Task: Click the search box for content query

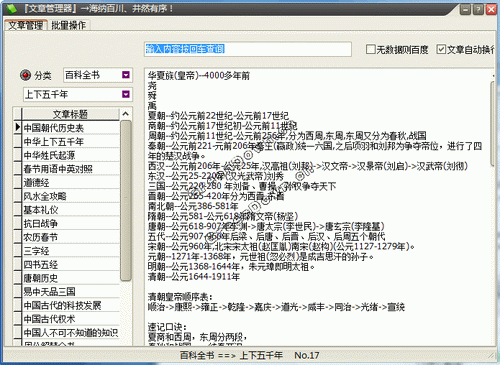Action: 248,49
